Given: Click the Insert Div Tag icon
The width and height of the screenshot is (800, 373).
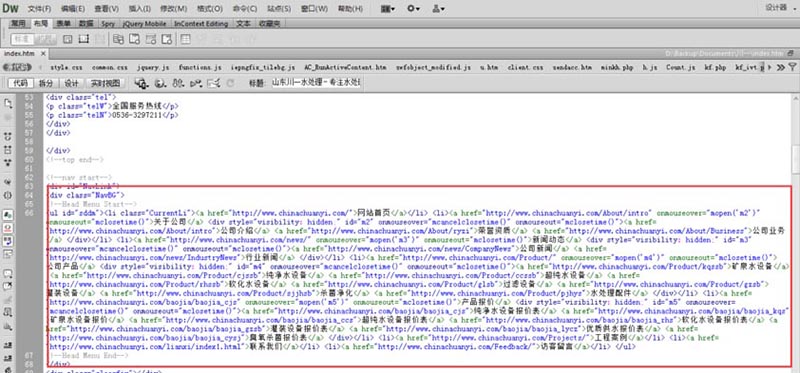Looking at the screenshot, I should click(x=67, y=39).
